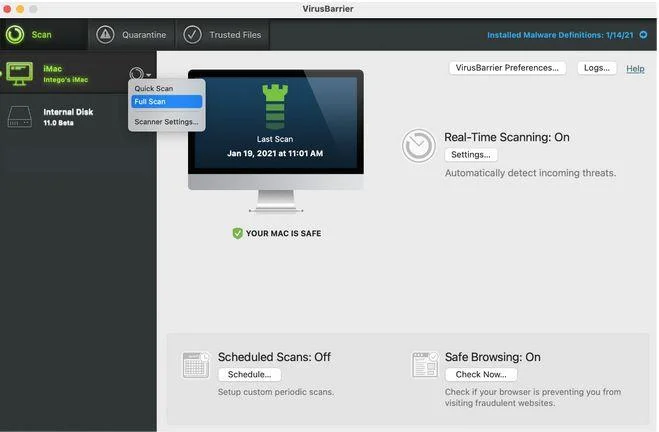Open VirusBarrier Preferences

(x=507, y=68)
